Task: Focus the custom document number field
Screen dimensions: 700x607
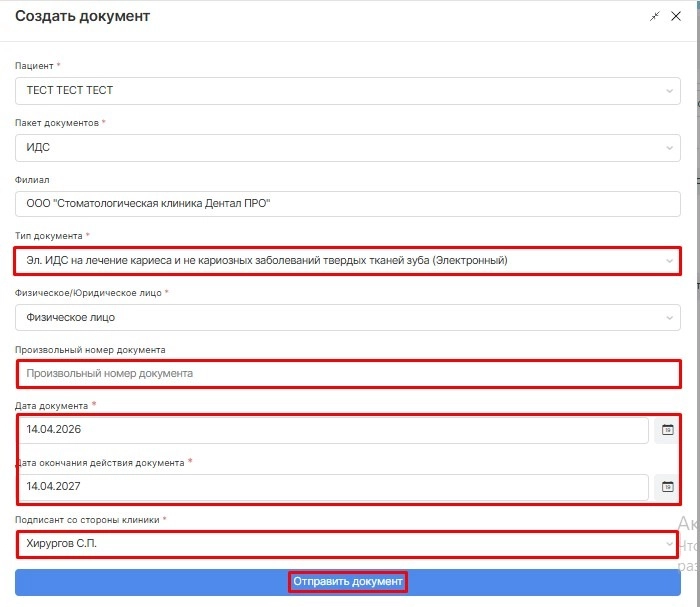Action: (348, 374)
